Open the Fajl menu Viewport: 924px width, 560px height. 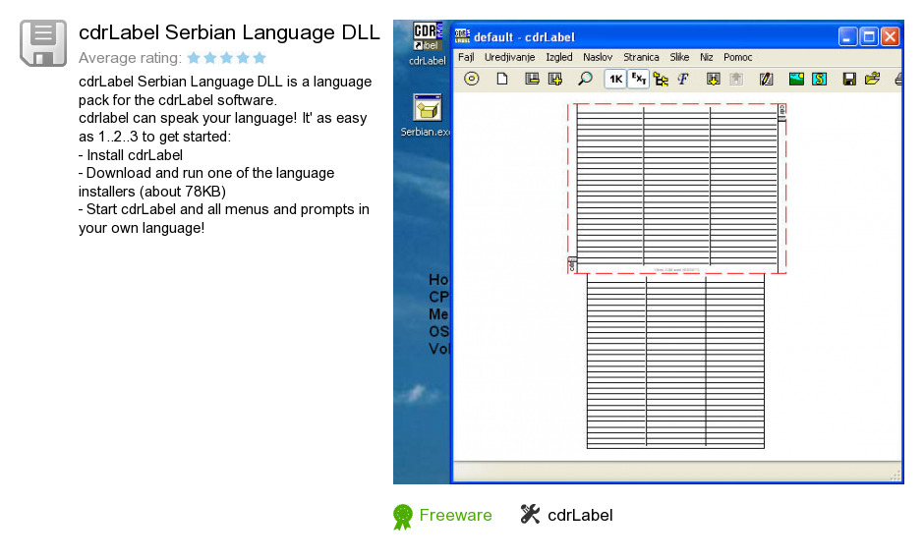click(x=466, y=57)
